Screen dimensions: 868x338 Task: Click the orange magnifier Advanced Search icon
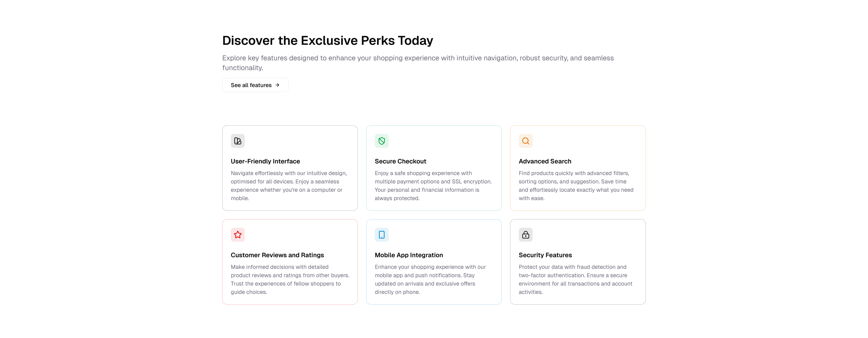pyautogui.click(x=525, y=141)
